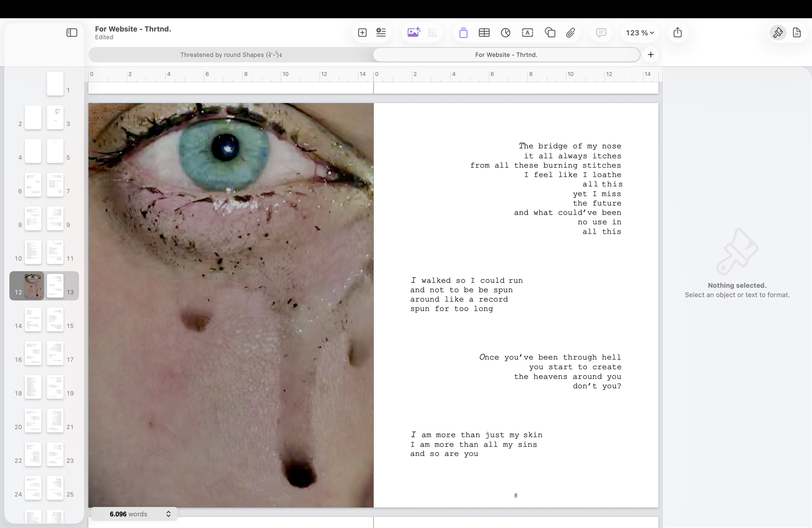Select page 3 thumbnail

[55, 117]
